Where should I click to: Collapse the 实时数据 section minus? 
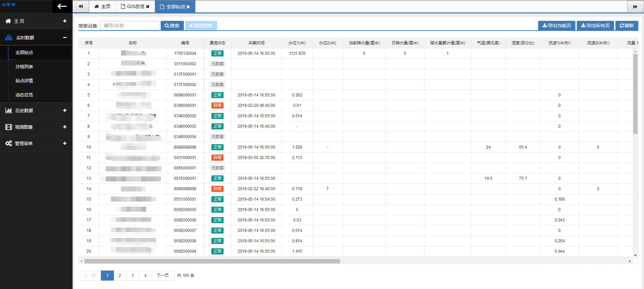[65, 37]
